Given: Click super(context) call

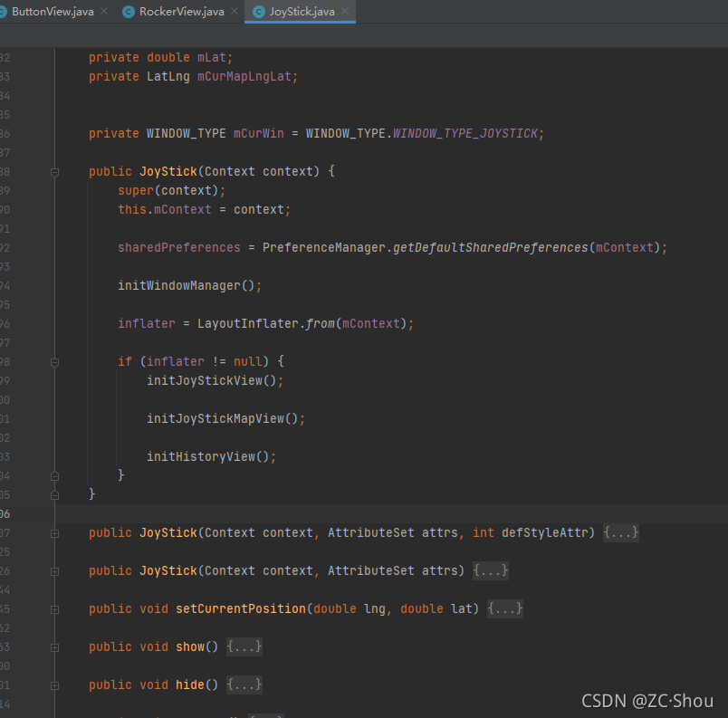Looking at the screenshot, I should tap(171, 191).
